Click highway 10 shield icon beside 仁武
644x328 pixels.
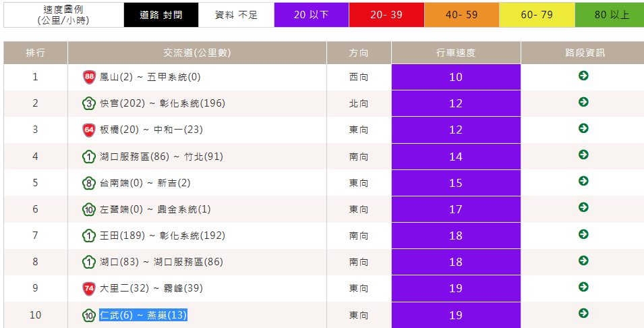(x=89, y=315)
